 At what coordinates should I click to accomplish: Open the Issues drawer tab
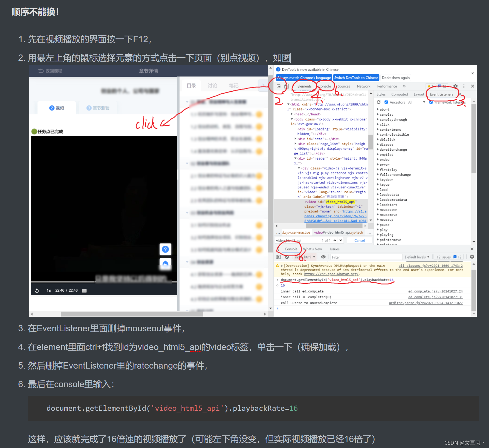[335, 249]
